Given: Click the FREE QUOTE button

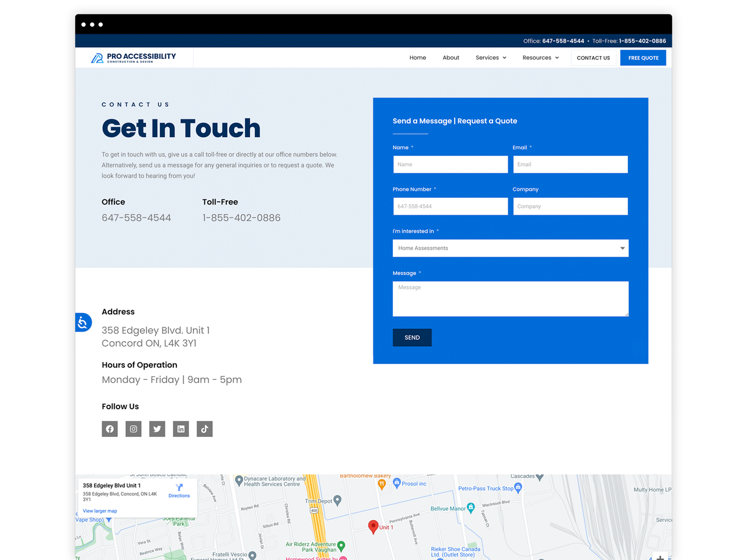Looking at the screenshot, I should (643, 58).
